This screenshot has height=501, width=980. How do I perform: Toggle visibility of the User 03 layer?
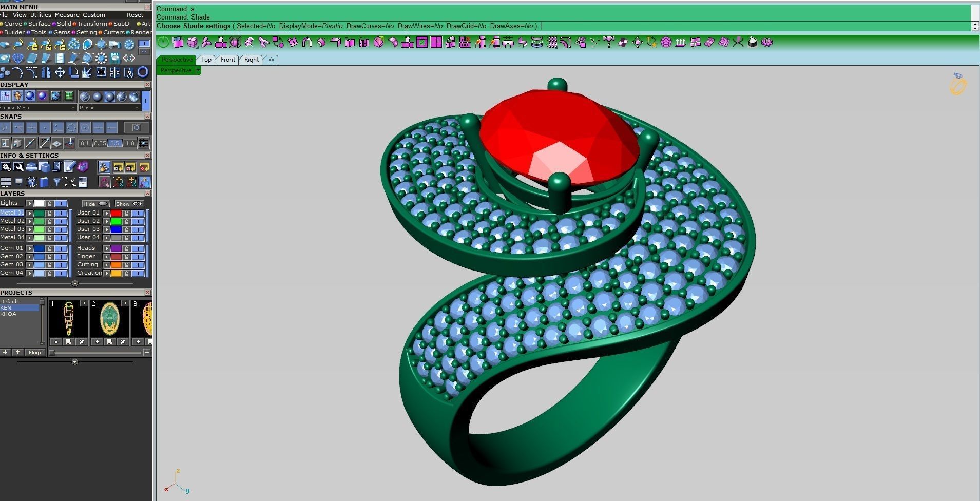pyautogui.click(x=138, y=229)
